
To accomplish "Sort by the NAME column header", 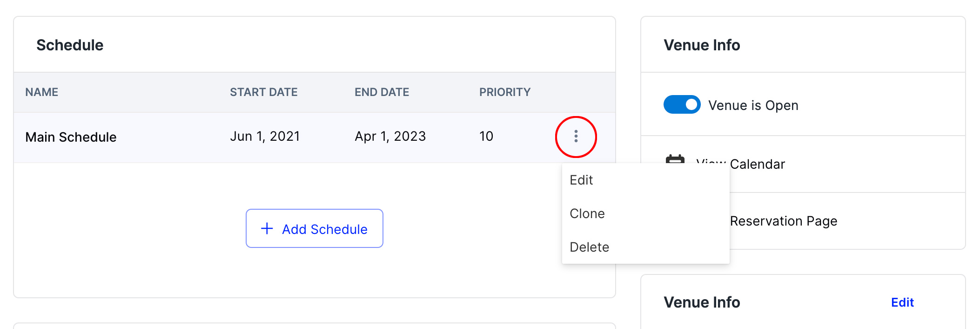I will tap(41, 92).
